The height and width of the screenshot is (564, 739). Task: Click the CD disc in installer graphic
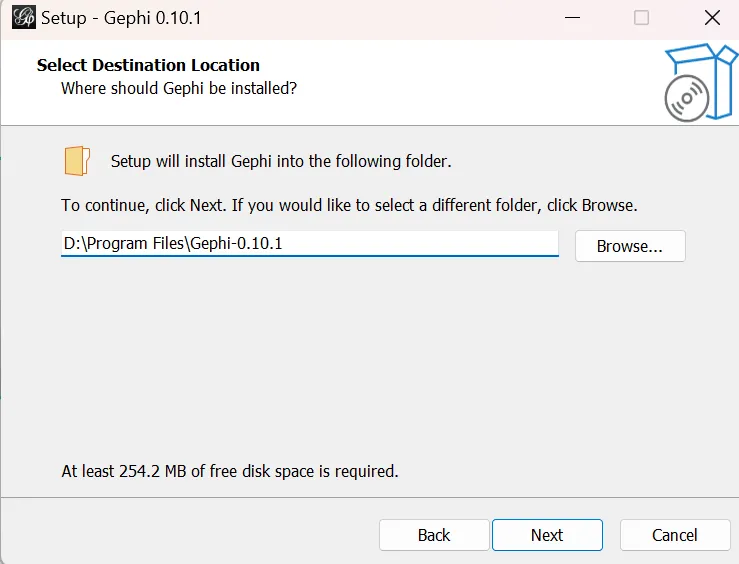point(686,98)
